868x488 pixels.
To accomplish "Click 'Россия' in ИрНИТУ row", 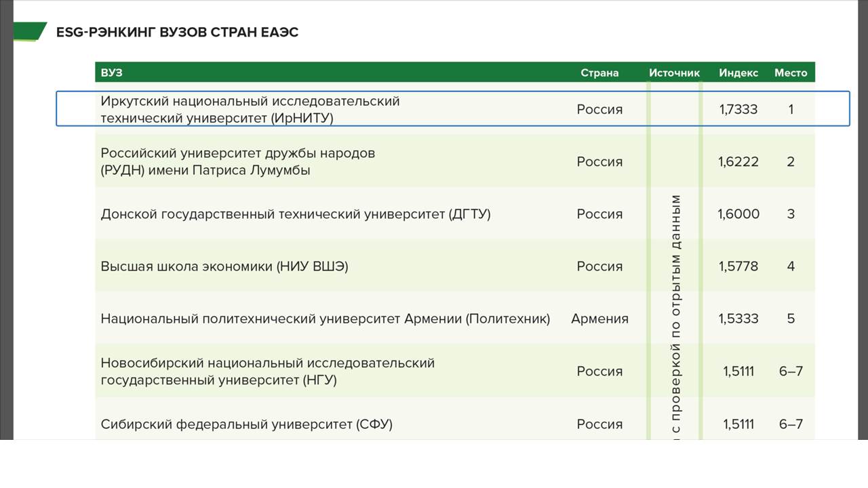I will coord(599,109).
